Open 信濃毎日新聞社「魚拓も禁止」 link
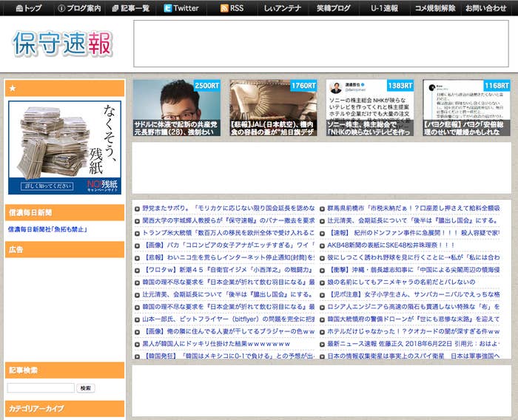 pos(47,229)
